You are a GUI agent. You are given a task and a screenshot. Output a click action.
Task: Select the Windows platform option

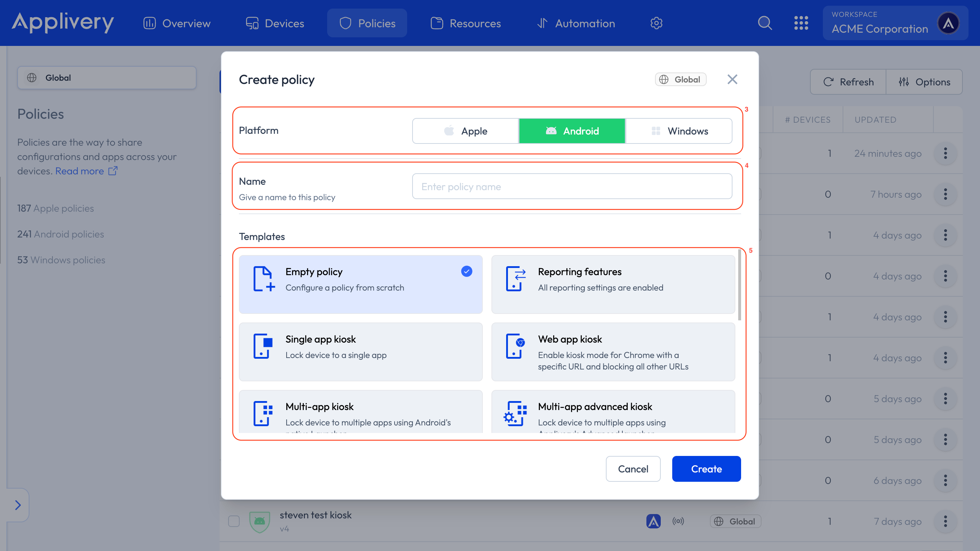point(679,131)
